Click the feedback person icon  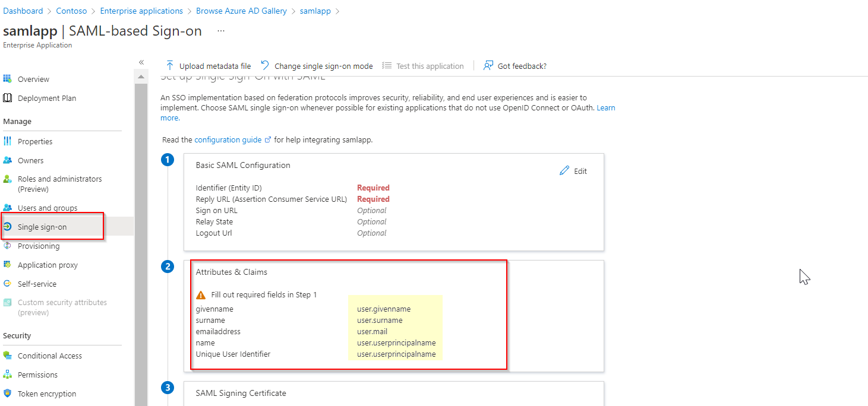point(488,65)
